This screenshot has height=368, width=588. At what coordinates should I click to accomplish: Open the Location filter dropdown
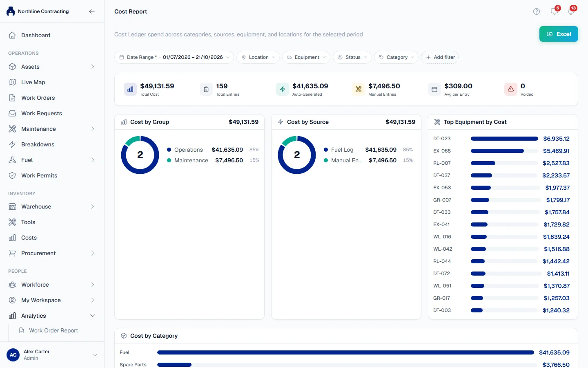click(x=258, y=57)
